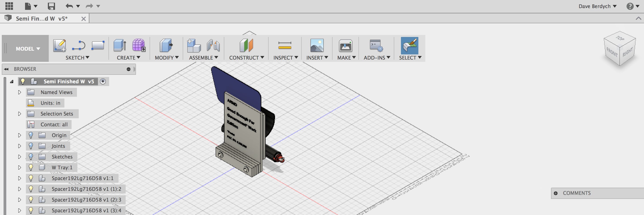Select the sketch Line tool

[x=78, y=45]
